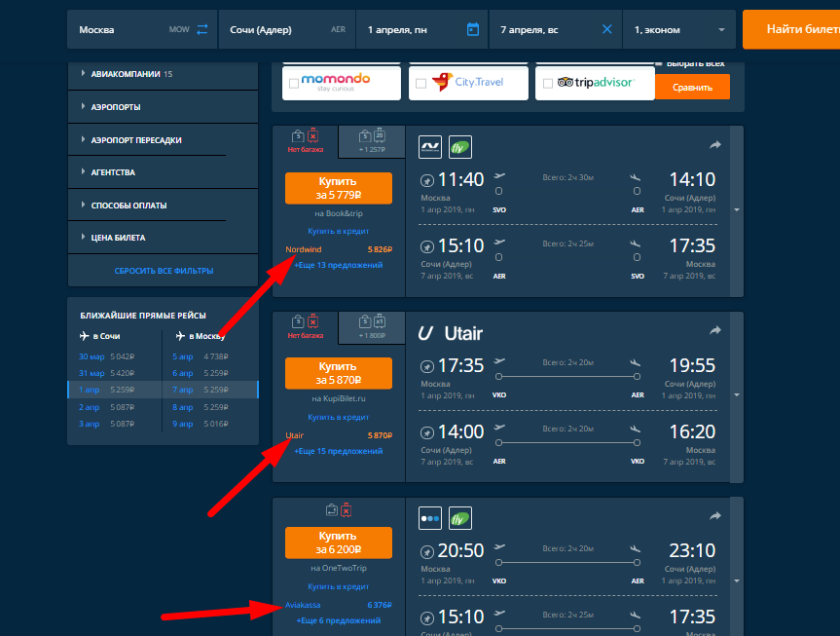
Task: Show +Еще 6 предложений
Action: tap(339, 620)
